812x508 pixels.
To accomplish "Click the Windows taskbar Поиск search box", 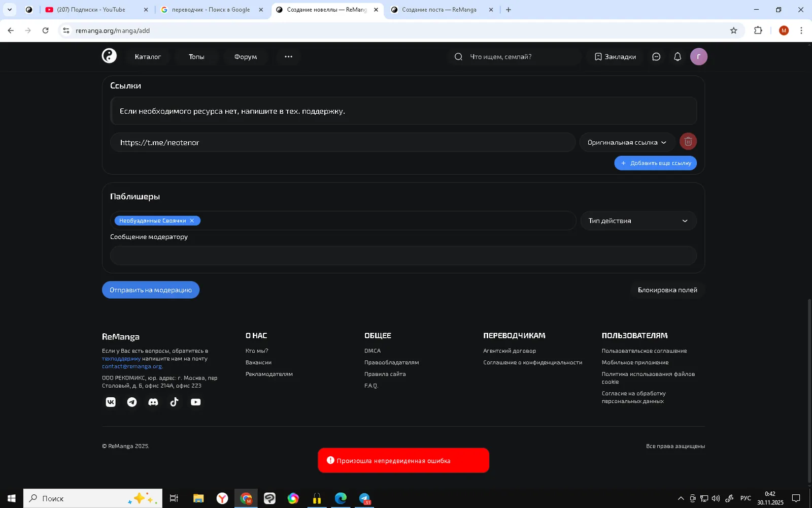I will (x=93, y=498).
